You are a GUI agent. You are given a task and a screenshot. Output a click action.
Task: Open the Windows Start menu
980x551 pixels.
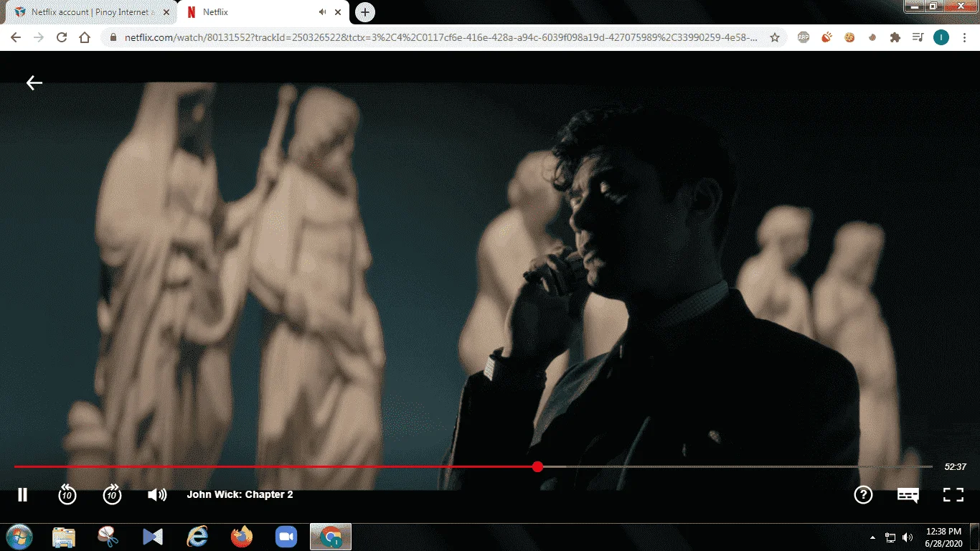pyautogui.click(x=19, y=537)
